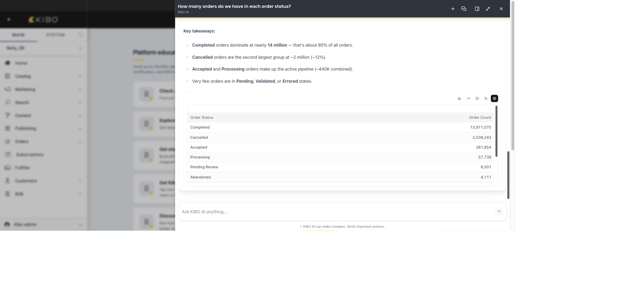The height and width of the screenshot is (288, 644).
Task: Switch result view to activity pulse chart
Action: coord(486,98)
